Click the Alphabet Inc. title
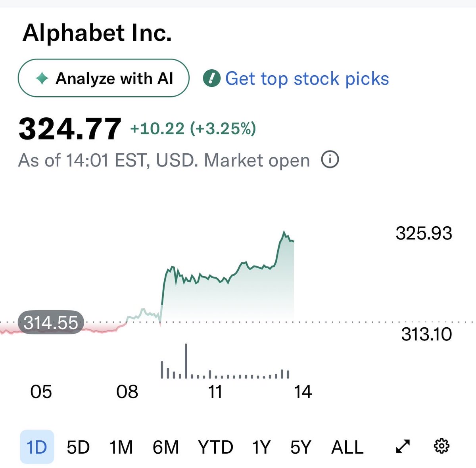The height and width of the screenshot is (468, 476). (97, 33)
